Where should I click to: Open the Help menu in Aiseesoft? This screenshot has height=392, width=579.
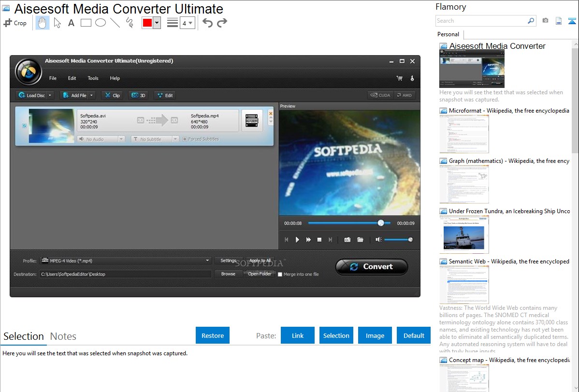coord(115,78)
